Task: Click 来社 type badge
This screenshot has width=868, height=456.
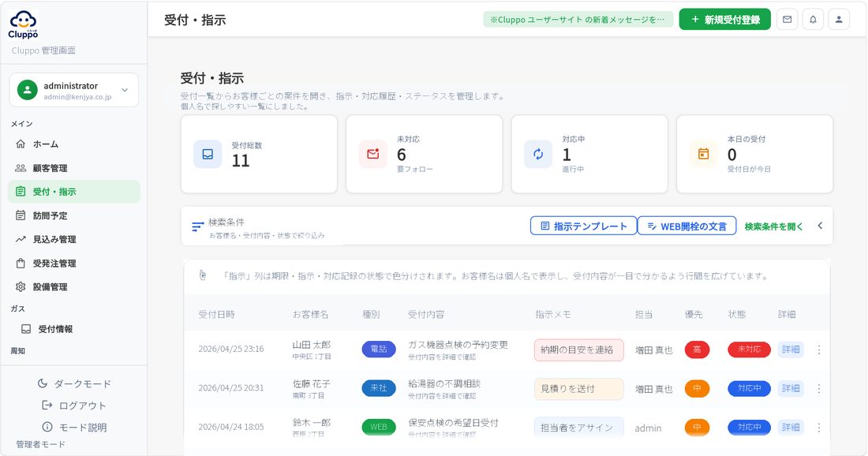Action: click(x=379, y=388)
